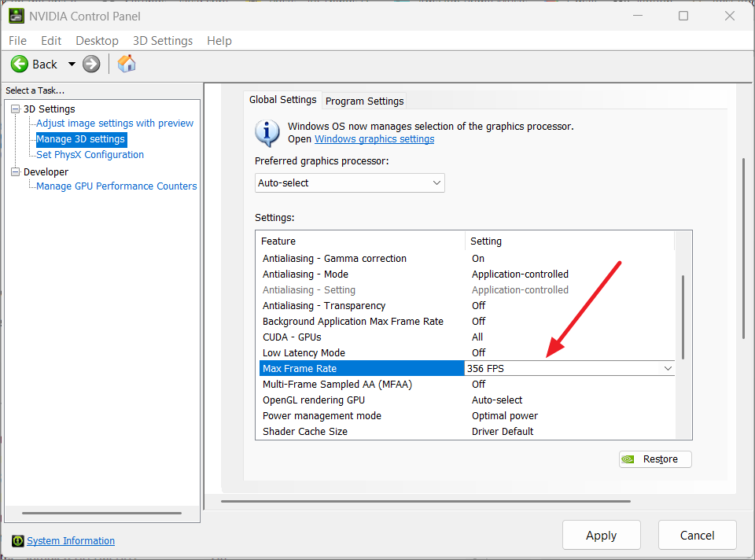The width and height of the screenshot is (755, 560).
Task: Select the Max Frame Rate feature row
Action: (362, 368)
